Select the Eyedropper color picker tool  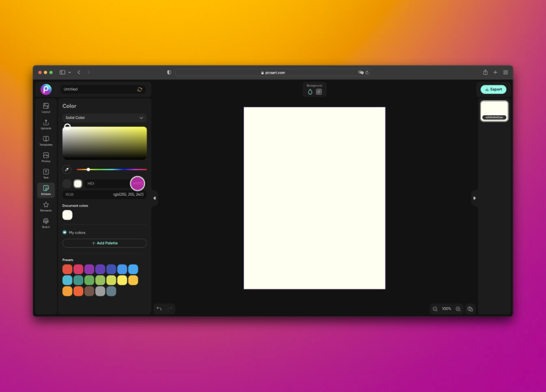click(67, 169)
